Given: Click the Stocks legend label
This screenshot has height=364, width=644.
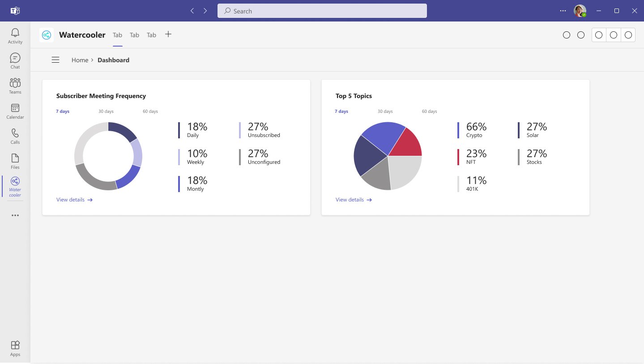Looking at the screenshot, I should pyautogui.click(x=534, y=162).
